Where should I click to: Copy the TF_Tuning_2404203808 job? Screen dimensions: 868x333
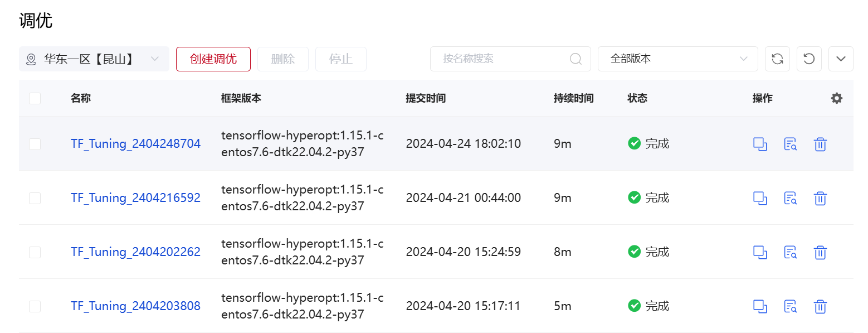760,306
